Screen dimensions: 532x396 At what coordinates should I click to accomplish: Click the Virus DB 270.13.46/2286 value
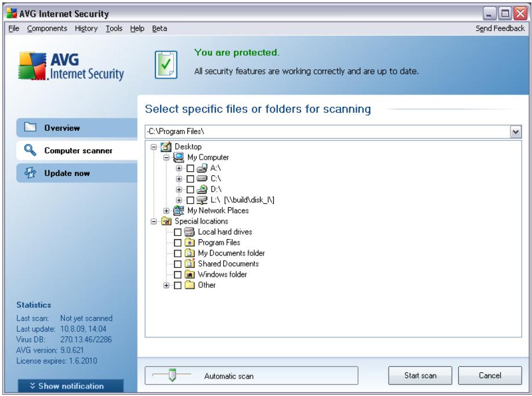point(86,339)
